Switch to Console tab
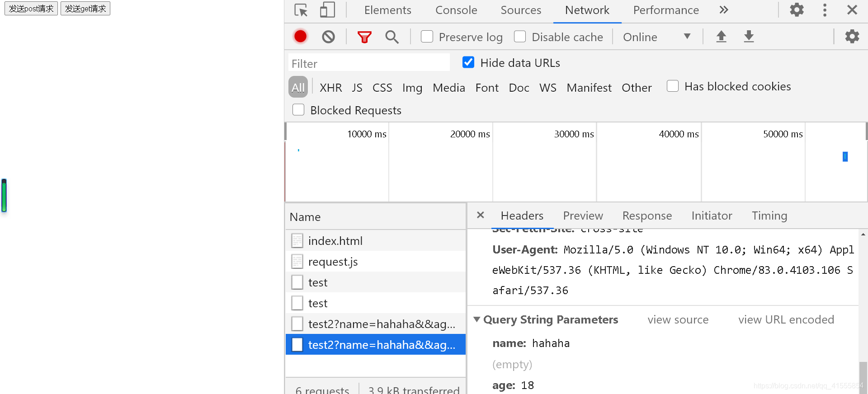 [x=456, y=10]
